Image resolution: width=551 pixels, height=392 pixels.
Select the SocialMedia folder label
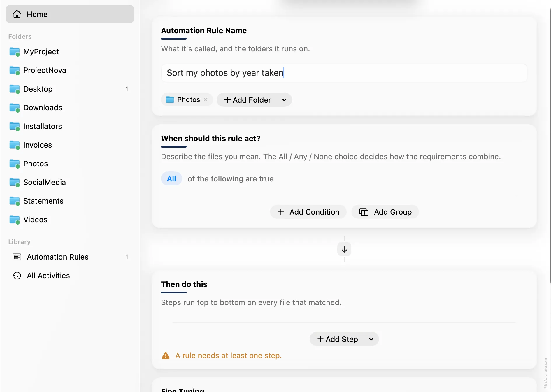pyautogui.click(x=45, y=182)
